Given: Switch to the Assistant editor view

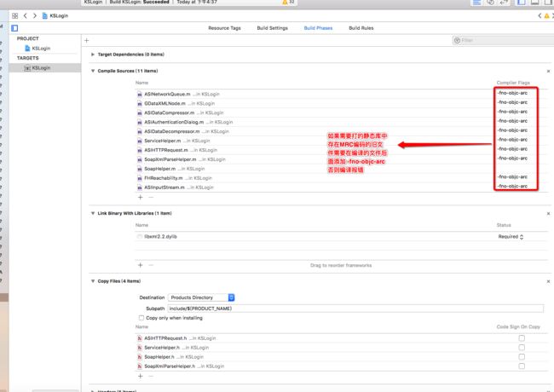Looking at the screenshot, I should coord(490,3).
